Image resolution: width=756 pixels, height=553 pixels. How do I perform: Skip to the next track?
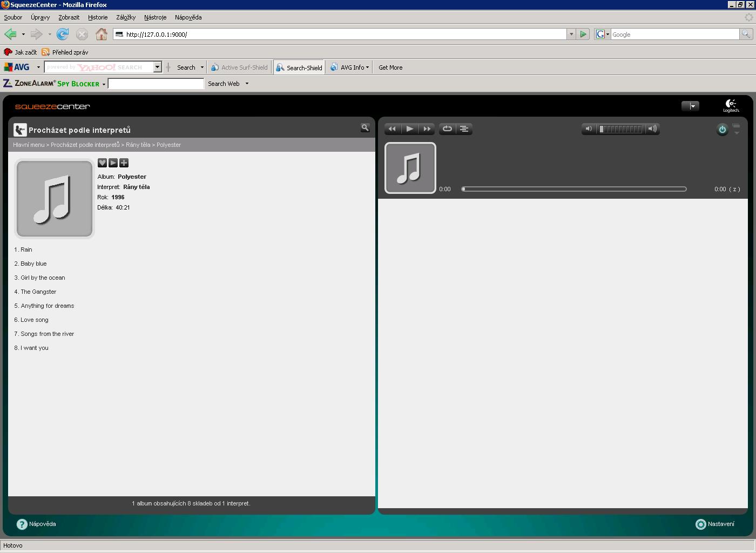point(427,129)
